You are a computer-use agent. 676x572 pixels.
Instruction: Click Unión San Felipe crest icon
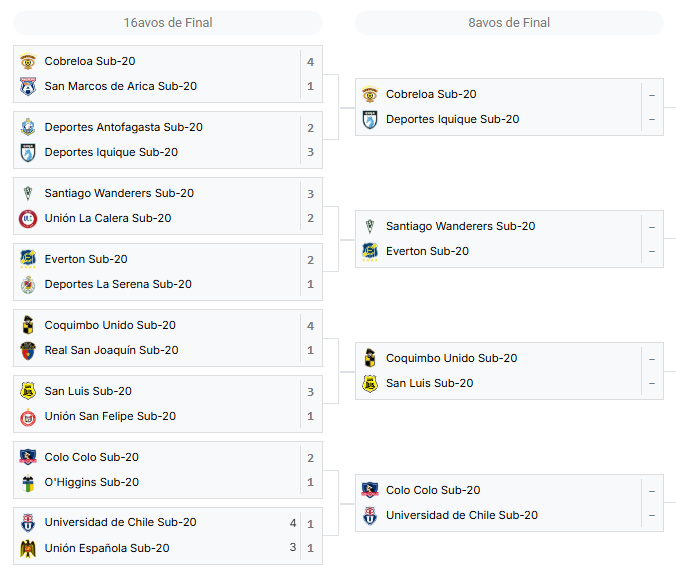(28, 416)
